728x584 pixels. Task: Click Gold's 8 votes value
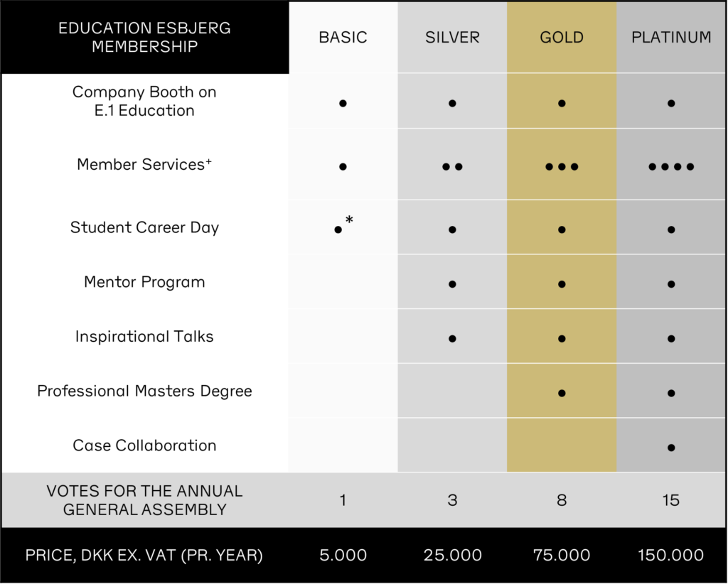click(562, 500)
